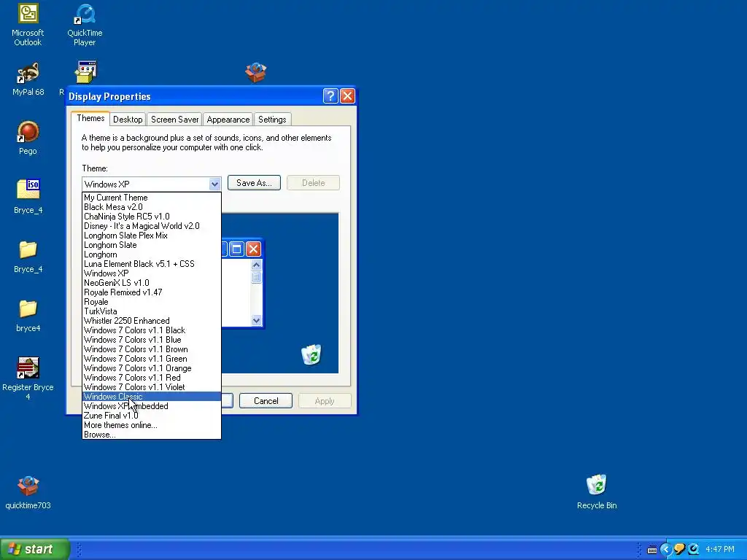
Task: Expand hidden tray icons arrow
Action: click(x=666, y=550)
